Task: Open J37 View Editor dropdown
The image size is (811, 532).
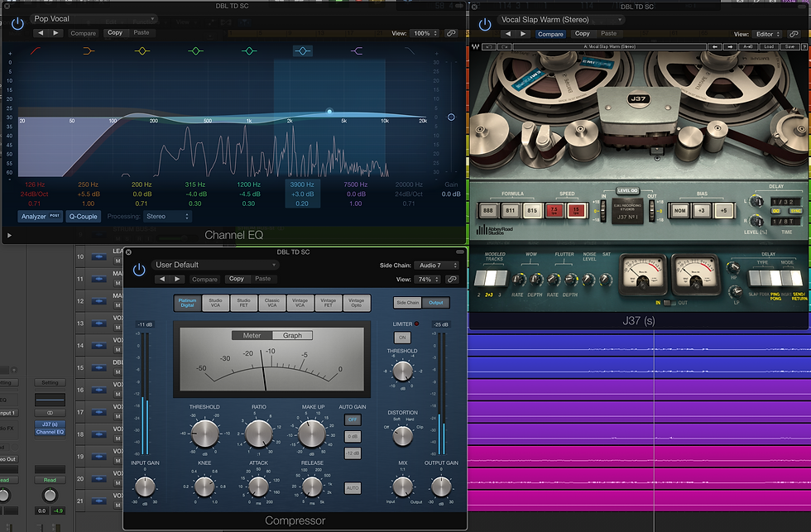Action: [x=767, y=34]
